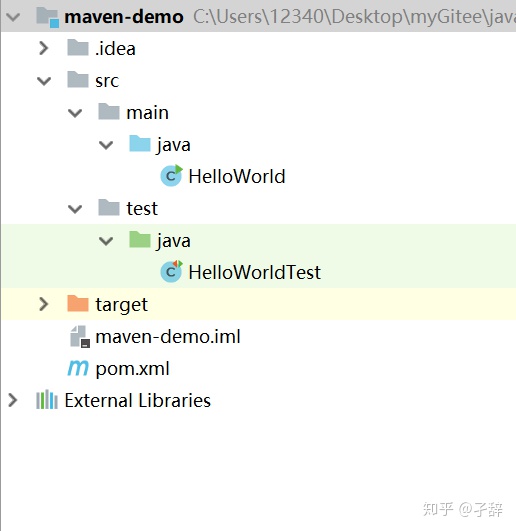Open the maven-demo.iml file
Viewport: 516px width, 531px height.
point(168,337)
